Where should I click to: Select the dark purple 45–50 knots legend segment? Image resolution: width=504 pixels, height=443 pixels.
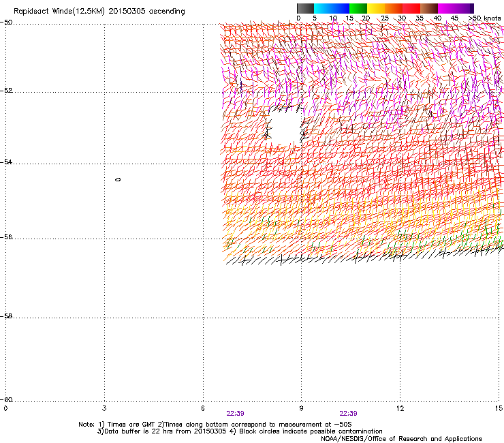pos(464,8)
